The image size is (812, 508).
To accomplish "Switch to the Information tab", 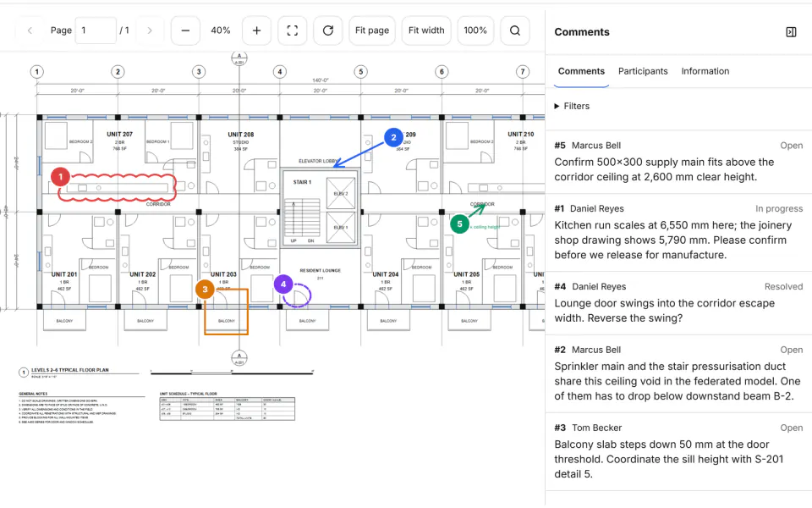I will tap(705, 71).
